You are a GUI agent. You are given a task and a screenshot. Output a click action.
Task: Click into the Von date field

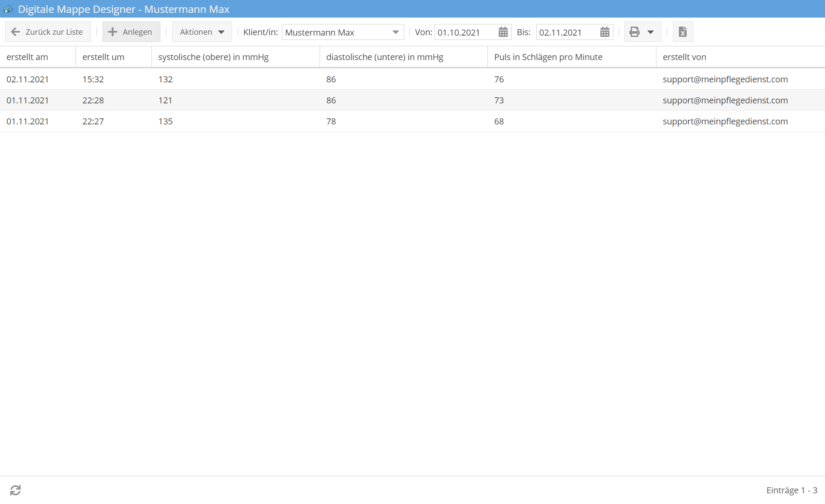click(x=465, y=32)
